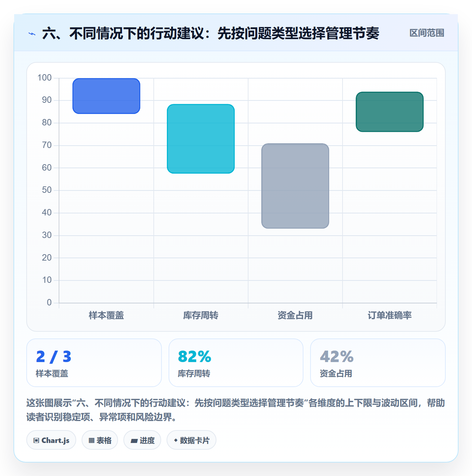Select the green 订单准确率 floating bar
This screenshot has height=476, width=472.
389,112
